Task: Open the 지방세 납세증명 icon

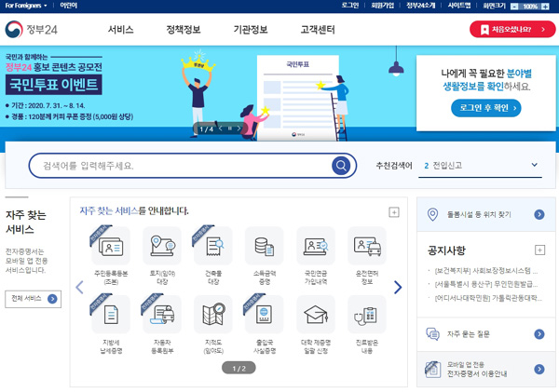Action: [x=111, y=315]
